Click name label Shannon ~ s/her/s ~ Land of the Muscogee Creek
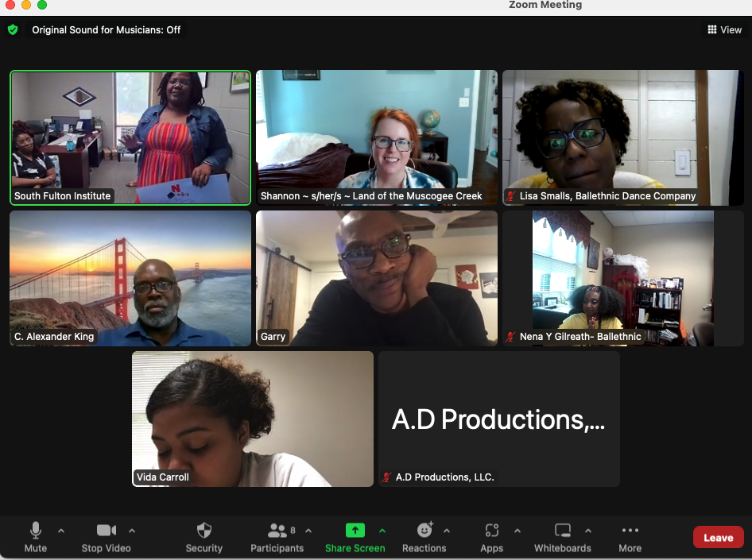This screenshot has height=560, width=752. 371,196
